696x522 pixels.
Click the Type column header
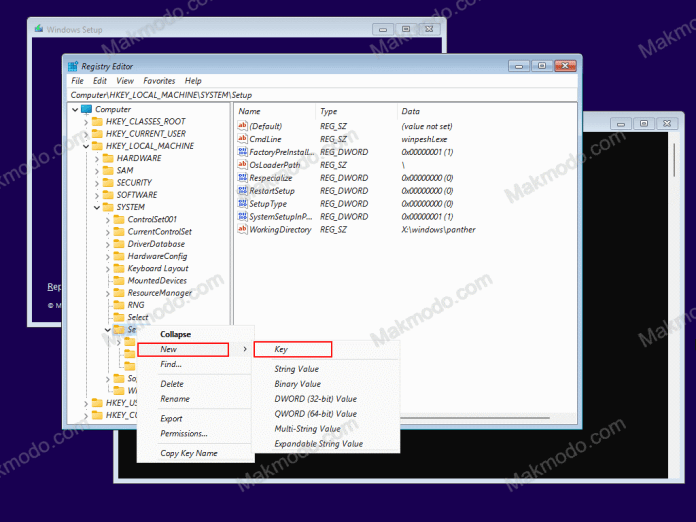[356, 111]
